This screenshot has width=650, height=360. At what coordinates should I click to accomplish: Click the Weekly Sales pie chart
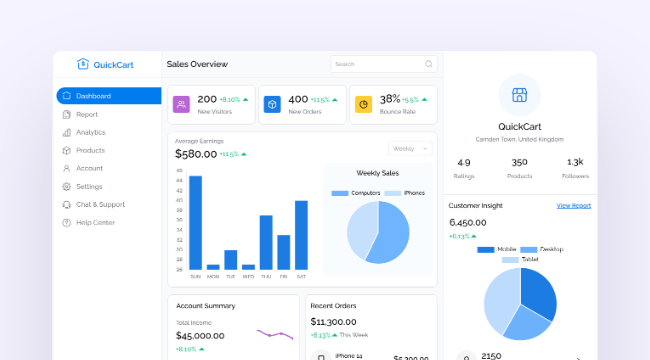[x=378, y=232]
